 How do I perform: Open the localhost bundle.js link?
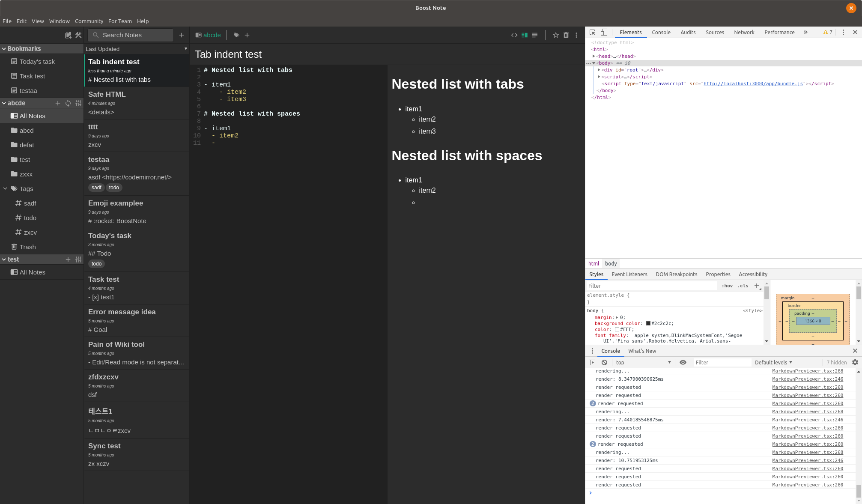753,84
